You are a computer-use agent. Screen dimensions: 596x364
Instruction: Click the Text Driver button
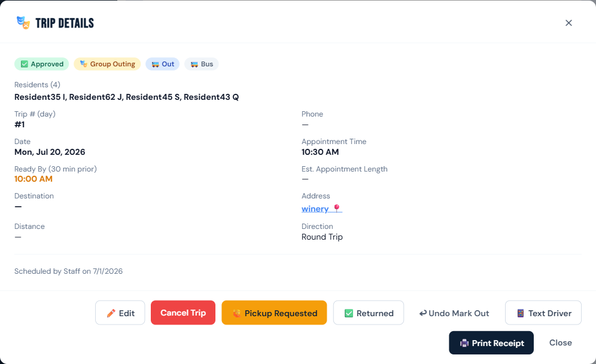(543, 313)
